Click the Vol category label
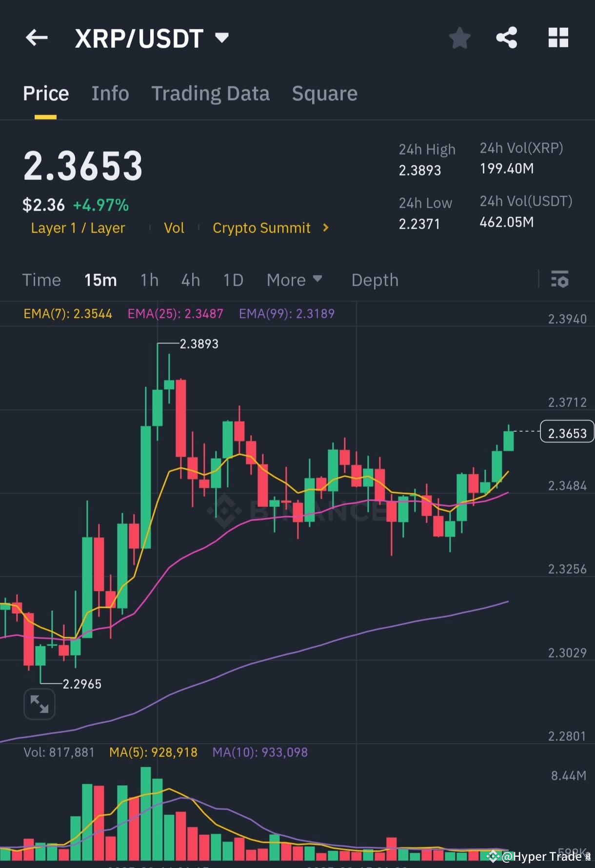Viewport: 595px width, 868px height. point(174,228)
